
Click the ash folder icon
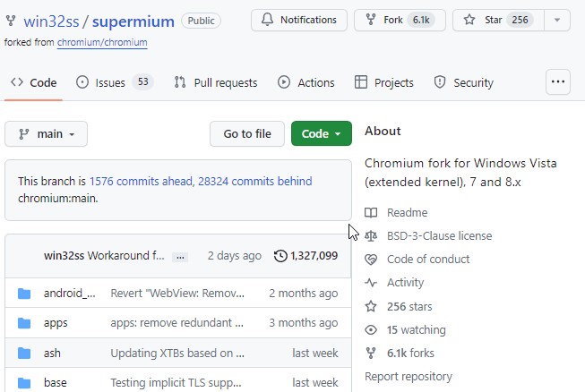point(24,353)
